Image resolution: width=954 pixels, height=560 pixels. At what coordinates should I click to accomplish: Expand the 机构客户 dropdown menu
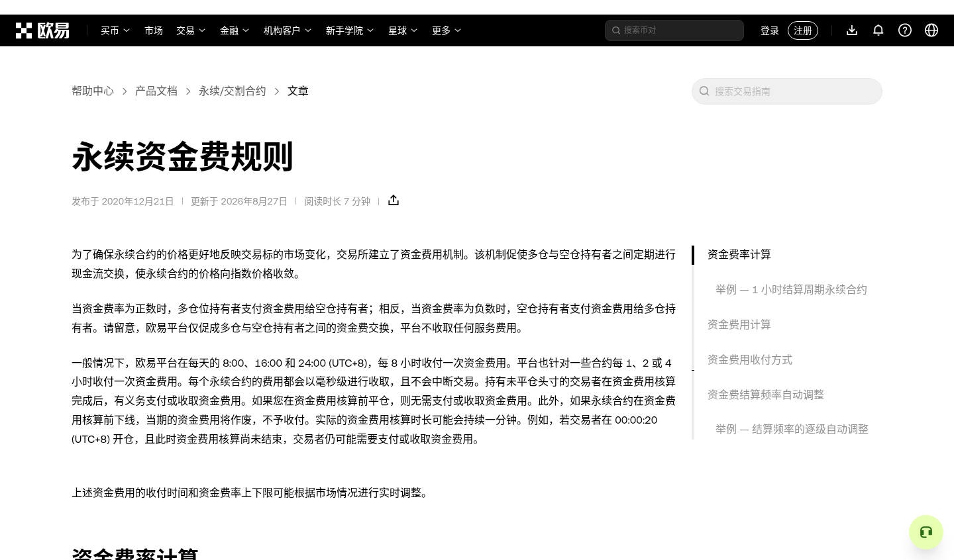(288, 30)
